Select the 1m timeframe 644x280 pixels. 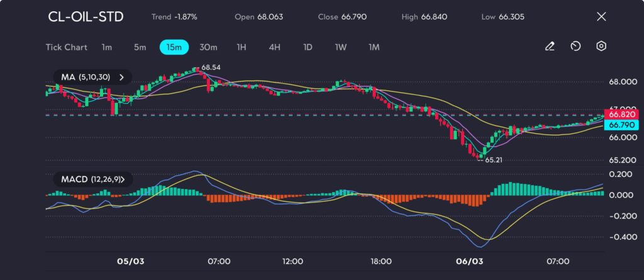click(x=107, y=47)
